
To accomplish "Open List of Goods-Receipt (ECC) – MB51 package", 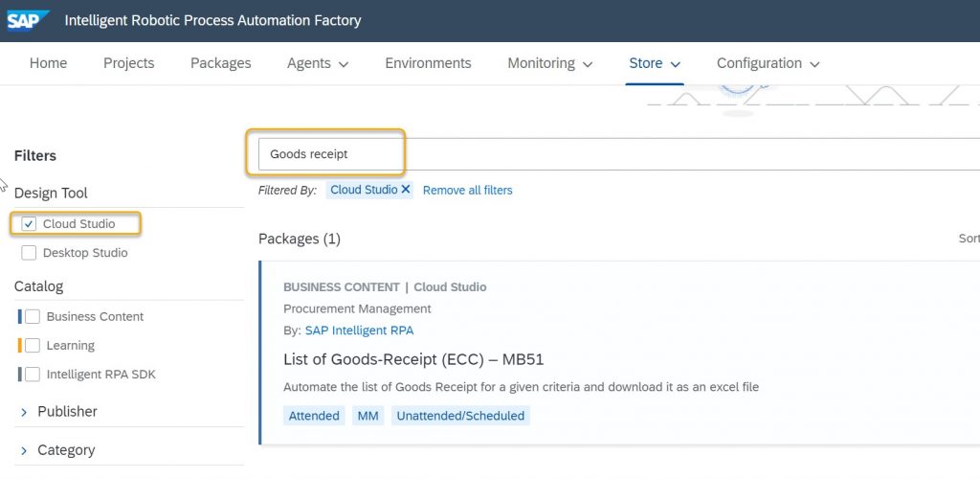I will point(413,359).
